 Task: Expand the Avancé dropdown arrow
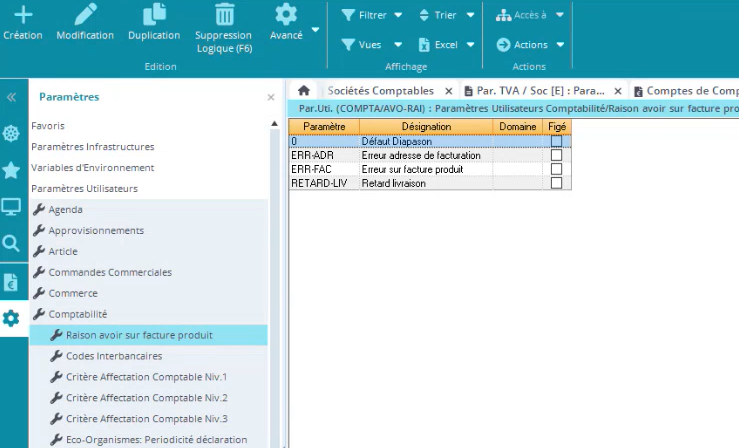coord(315,30)
